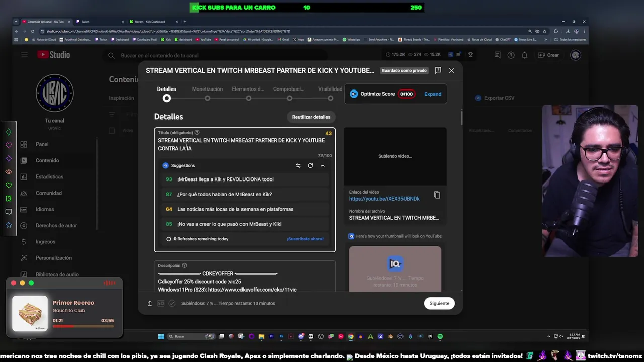This screenshot has width=644, height=362.
Task: Open help for Título field
Action: (197, 133)
